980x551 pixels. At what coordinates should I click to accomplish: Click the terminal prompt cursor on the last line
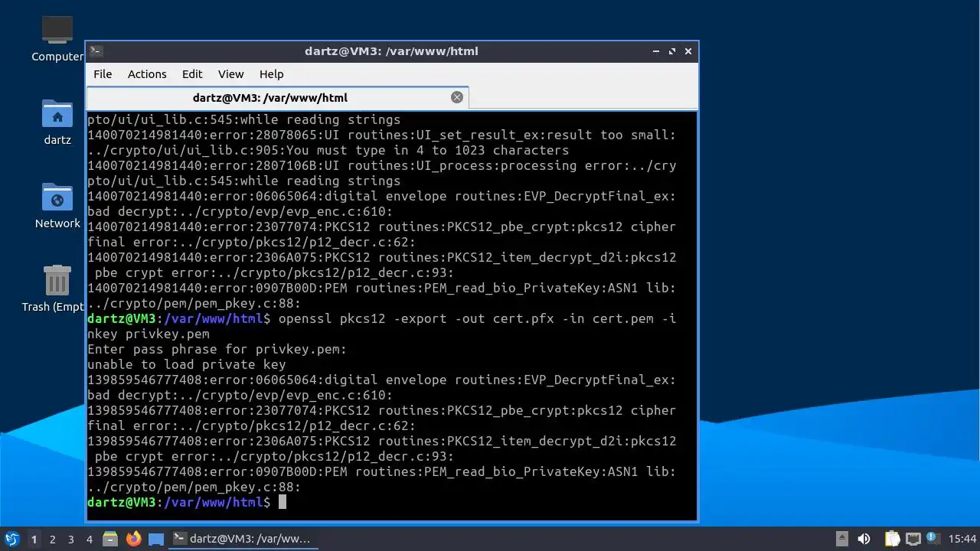(282, 502)
